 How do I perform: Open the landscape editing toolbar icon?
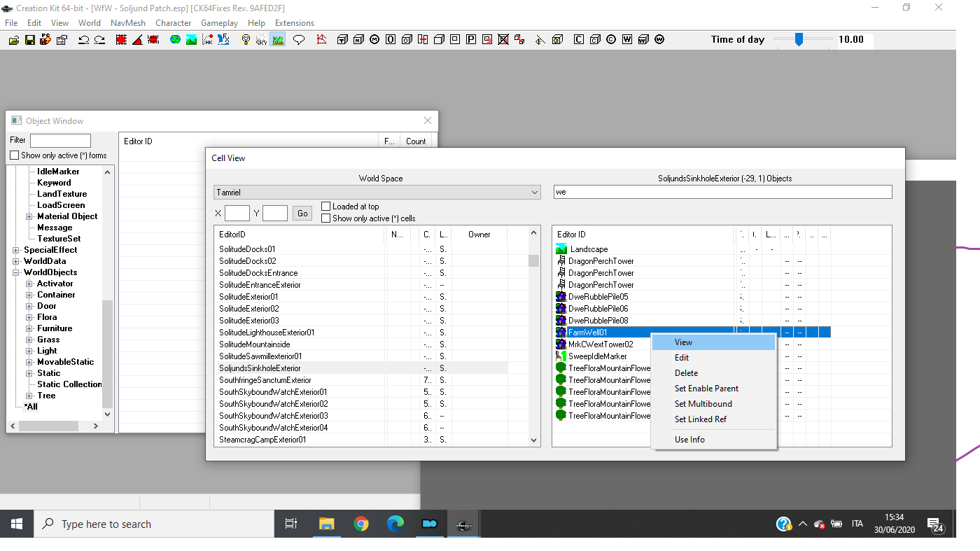click(191, 40)
